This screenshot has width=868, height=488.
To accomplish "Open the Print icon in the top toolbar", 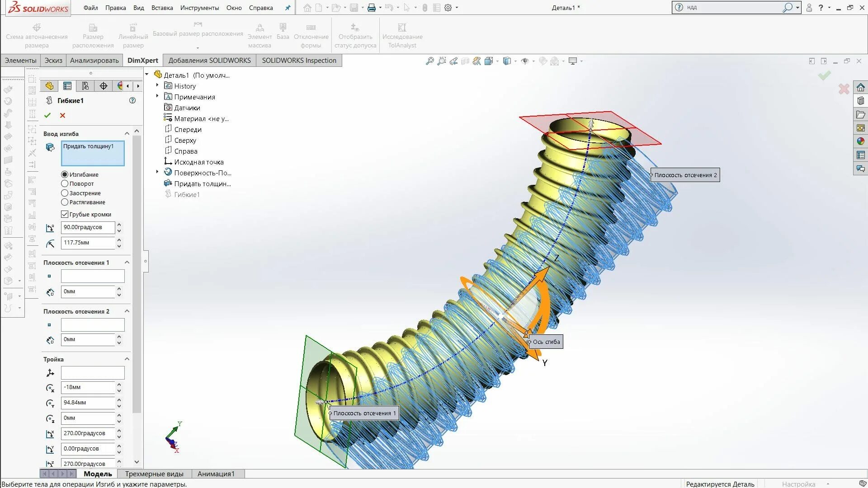I will (x=371, y=8).
